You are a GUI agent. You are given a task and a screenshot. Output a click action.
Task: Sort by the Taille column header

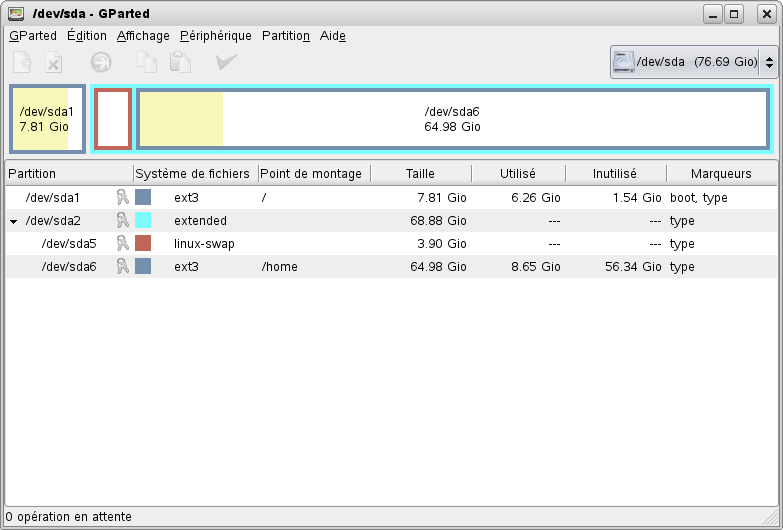point(420,173)
